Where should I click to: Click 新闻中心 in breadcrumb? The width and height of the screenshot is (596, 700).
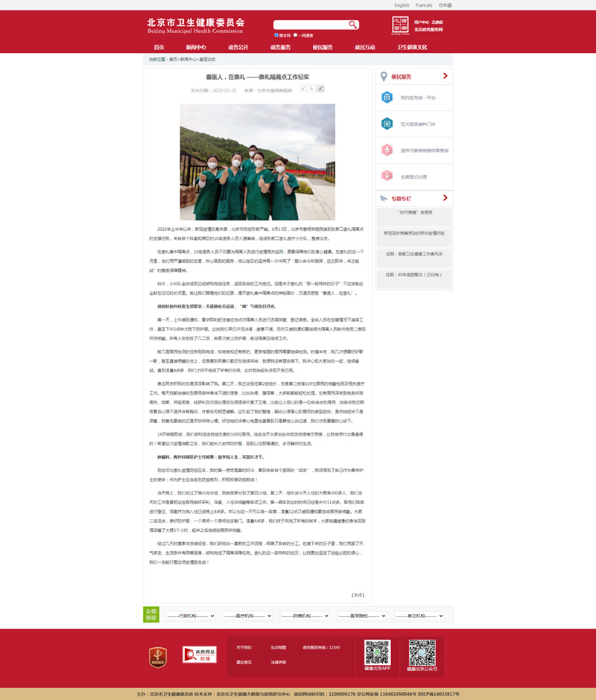tap(188, 60)
